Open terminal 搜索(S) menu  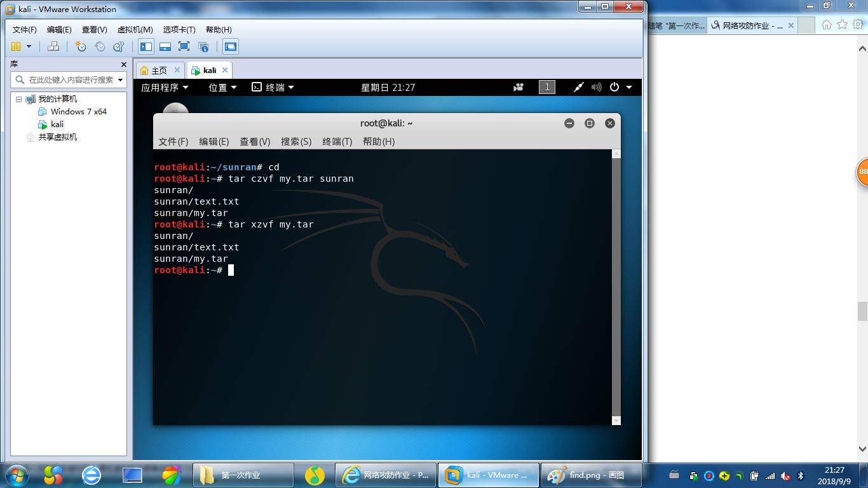(296, 141)
